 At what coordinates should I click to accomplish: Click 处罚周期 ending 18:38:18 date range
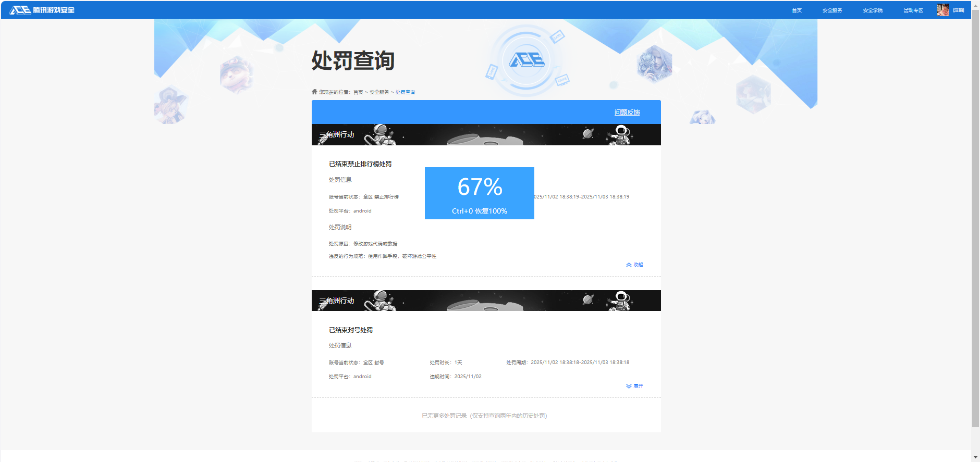(568, 363)
